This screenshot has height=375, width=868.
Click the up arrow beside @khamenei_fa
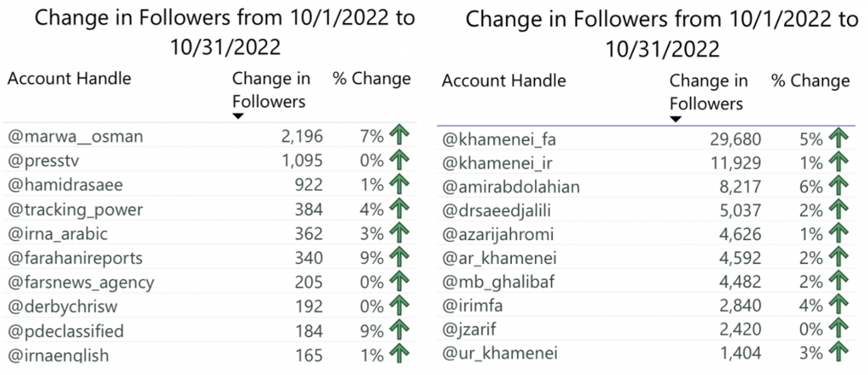coord(838,139)
